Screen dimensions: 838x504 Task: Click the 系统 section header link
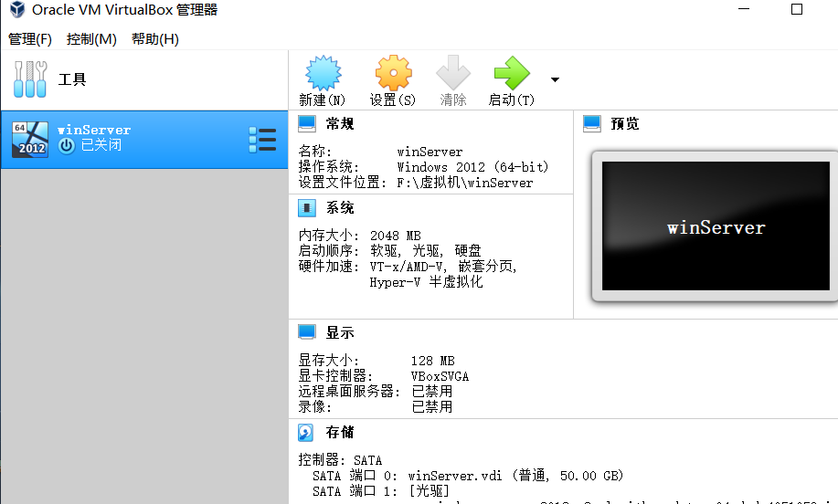(x=340, y=207)
